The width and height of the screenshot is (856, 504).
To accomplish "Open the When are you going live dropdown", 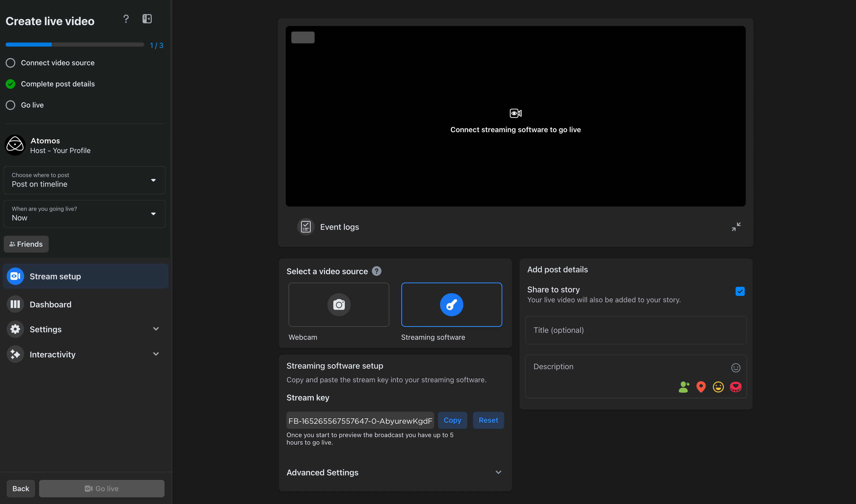I will [x=84, y=214].
